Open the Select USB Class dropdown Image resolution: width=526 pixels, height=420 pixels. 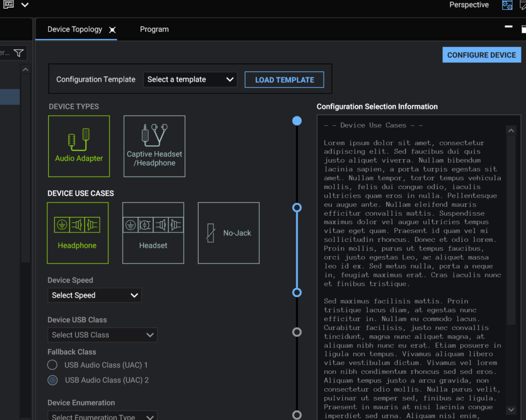[102, 335]
